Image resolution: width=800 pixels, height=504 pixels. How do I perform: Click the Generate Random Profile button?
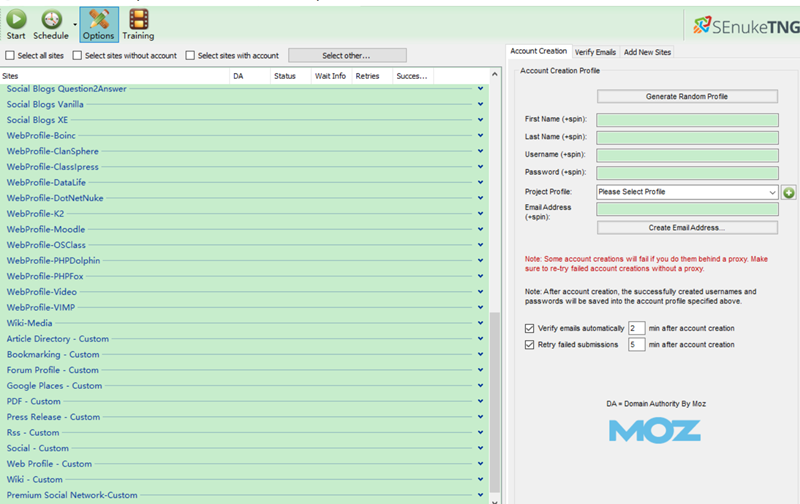(x=687, y=97)
